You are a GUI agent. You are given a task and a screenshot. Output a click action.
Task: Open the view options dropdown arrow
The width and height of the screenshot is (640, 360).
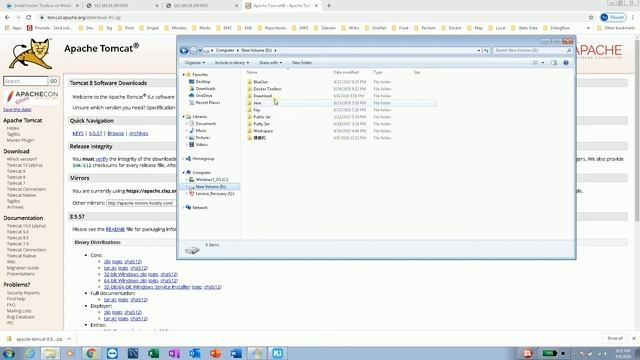tap(542, 63)
